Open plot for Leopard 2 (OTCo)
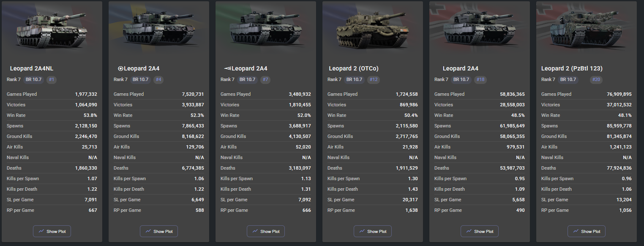 (373, 231)
